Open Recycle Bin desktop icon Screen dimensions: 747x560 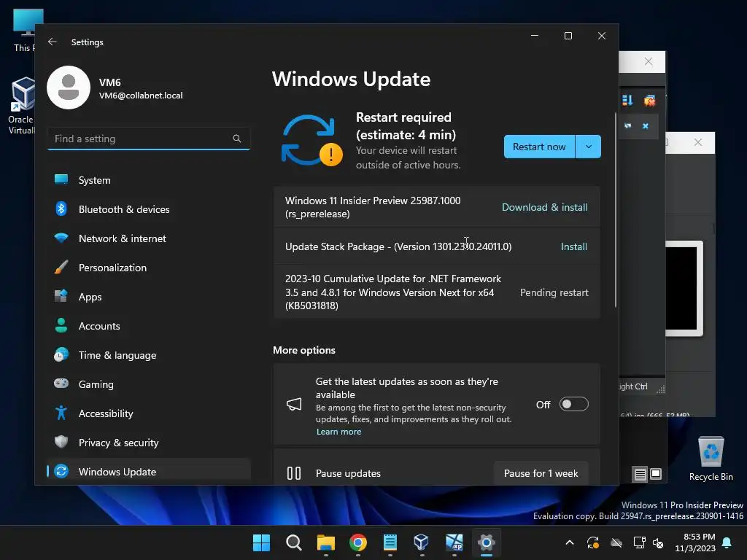(711, 458)
